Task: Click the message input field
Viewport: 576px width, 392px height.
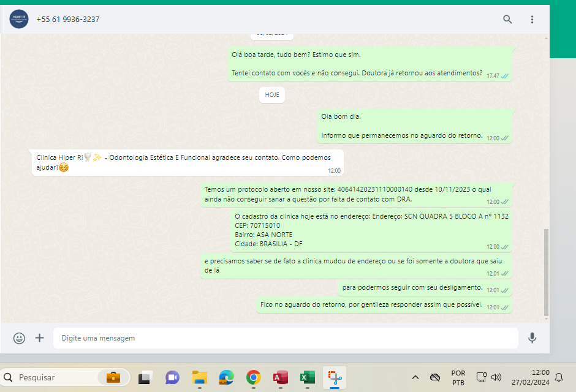Action: click(286, 338)
